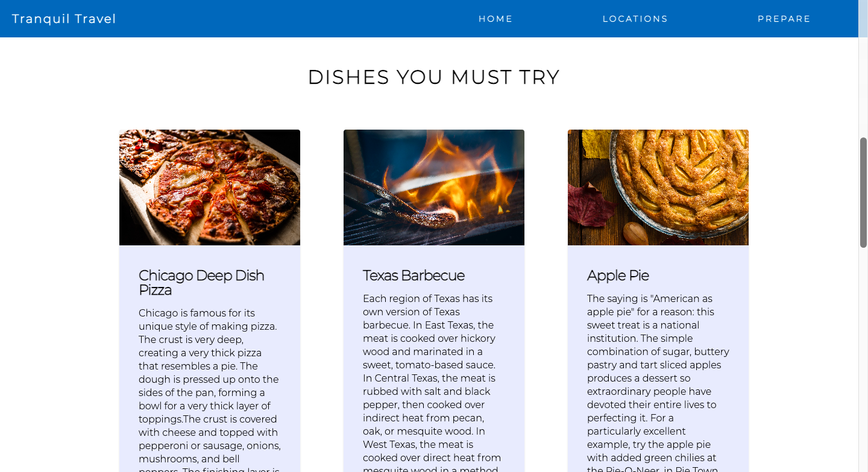Click the Tranquil Travel site logo

(x=64, y=19)
